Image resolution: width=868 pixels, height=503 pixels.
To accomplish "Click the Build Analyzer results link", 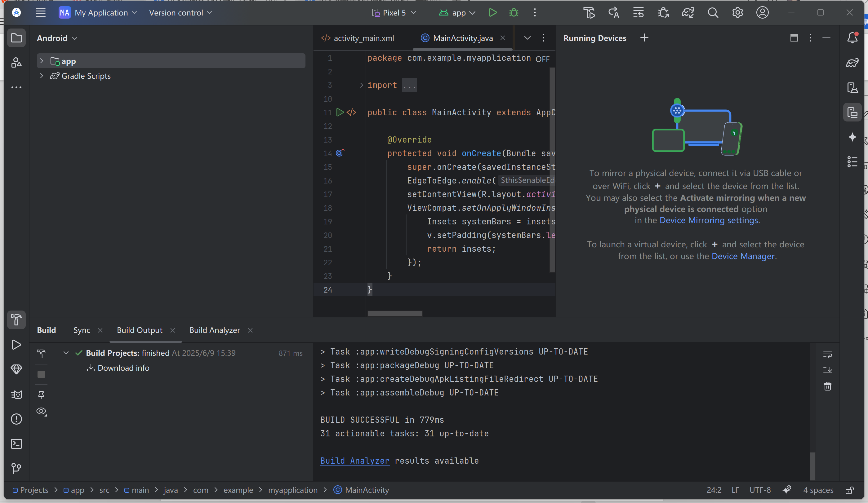I will point(355,461).
